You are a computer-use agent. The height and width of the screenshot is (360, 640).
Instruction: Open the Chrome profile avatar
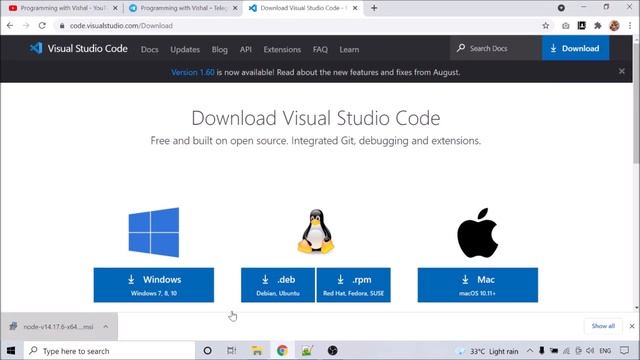click(x=614, y=26)
